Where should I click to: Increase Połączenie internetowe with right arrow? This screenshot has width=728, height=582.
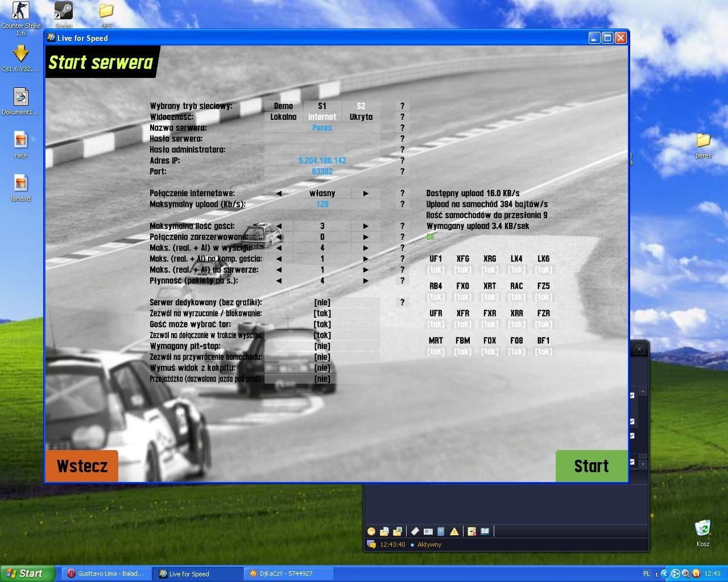[x=366, y=193]
